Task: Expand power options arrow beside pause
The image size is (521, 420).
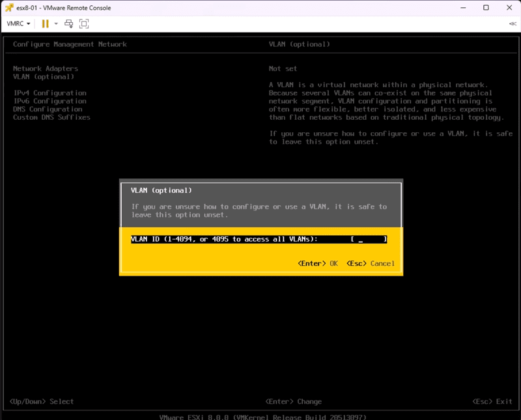Action: pyautogui.click(x=56, y=23)
